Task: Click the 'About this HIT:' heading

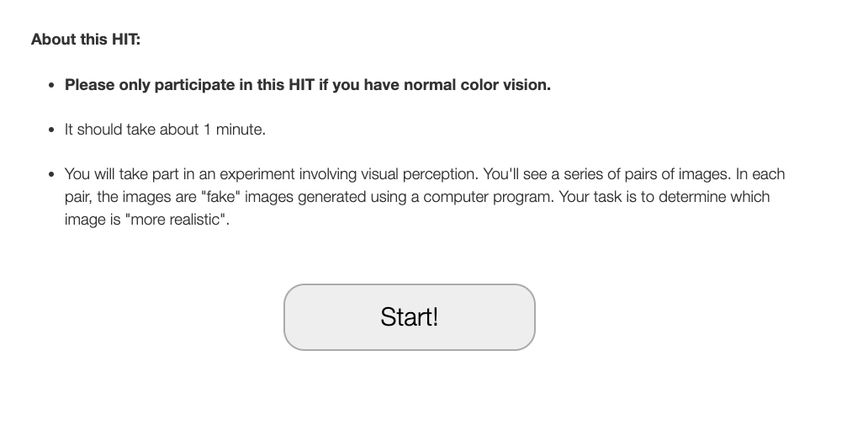Action: [x=86, y=40]
